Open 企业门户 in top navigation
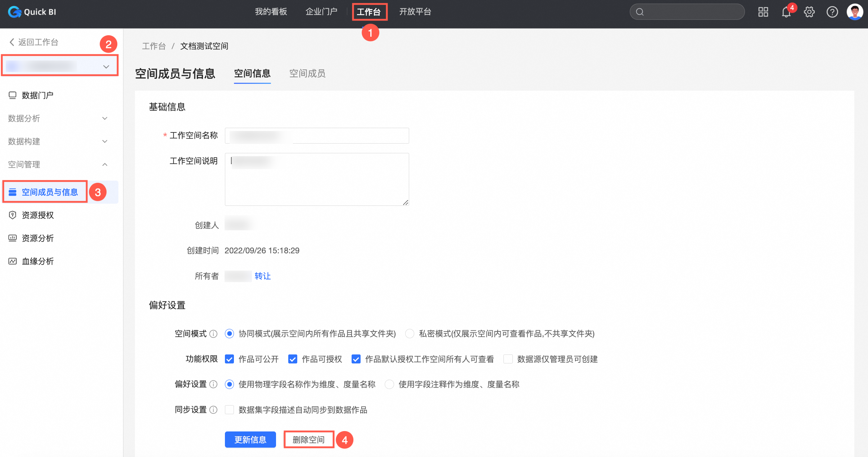Screen dimensions: 868x457 (x=321, y=12)
